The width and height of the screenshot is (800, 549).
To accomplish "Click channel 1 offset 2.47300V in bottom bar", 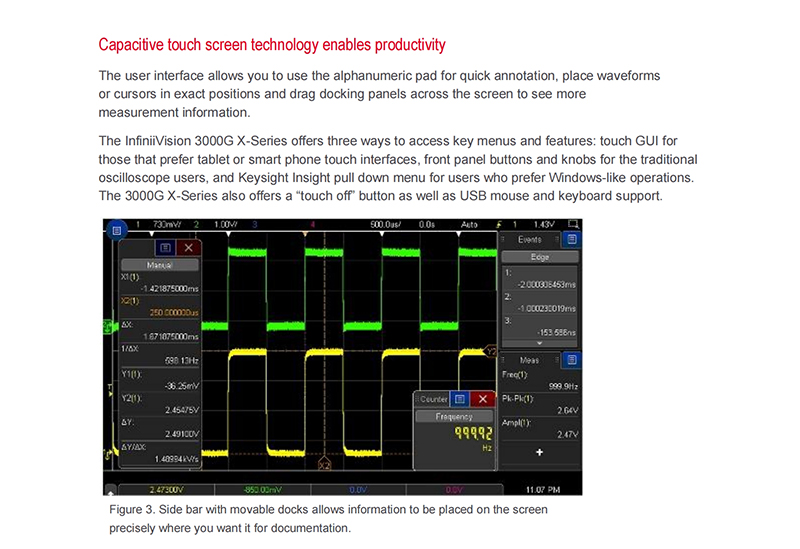I will coord(166,490).
